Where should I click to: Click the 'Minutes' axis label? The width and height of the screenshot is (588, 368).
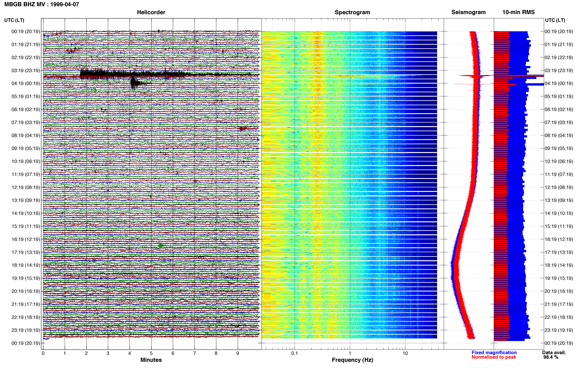(x=151, y=360)
